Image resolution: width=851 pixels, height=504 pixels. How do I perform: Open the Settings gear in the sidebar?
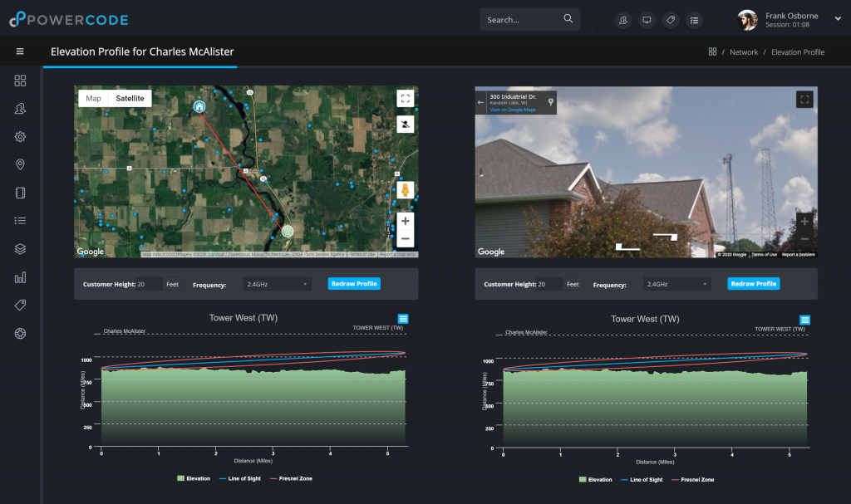point(20,136)
